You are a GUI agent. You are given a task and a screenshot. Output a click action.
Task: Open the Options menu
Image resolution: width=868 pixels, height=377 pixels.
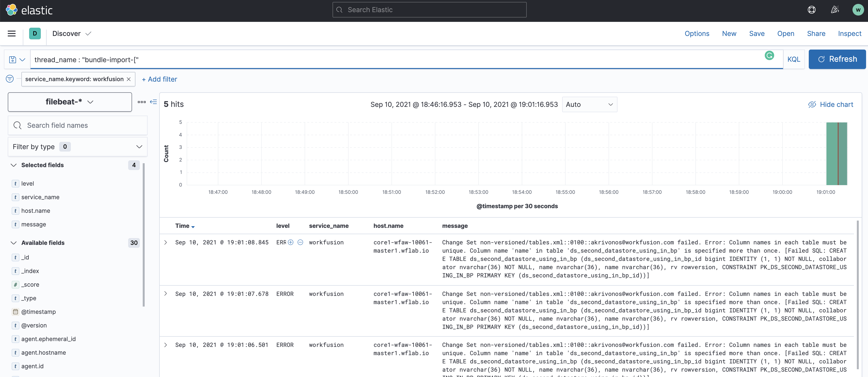point(697,33)
